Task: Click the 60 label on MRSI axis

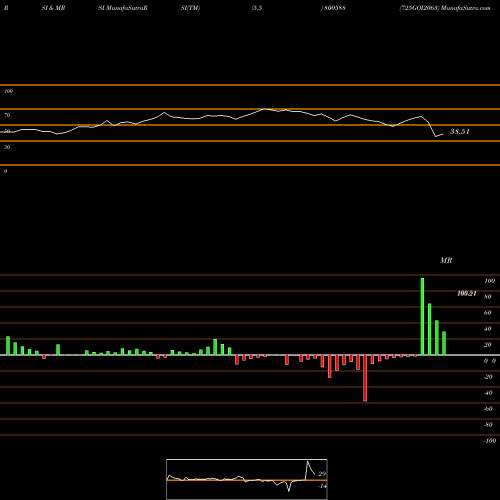Action: click(x=488, y=313)
